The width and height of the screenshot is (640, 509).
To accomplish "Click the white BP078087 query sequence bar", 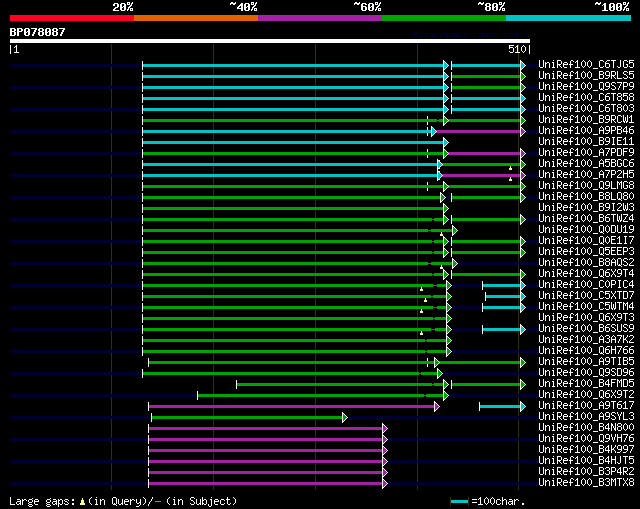I will (x=270, y=41).
